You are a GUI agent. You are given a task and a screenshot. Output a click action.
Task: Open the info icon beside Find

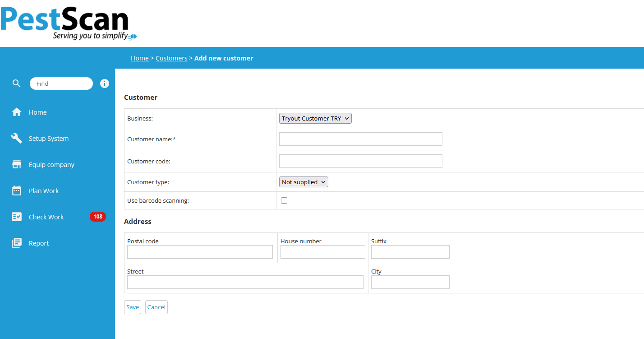coord(105,84)
